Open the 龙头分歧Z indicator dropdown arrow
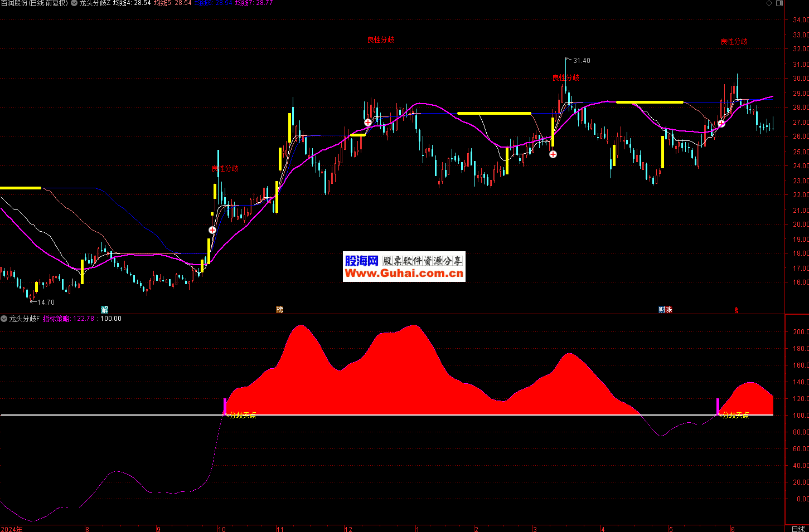The image size is (809, 532). click(x=74, y=3)
